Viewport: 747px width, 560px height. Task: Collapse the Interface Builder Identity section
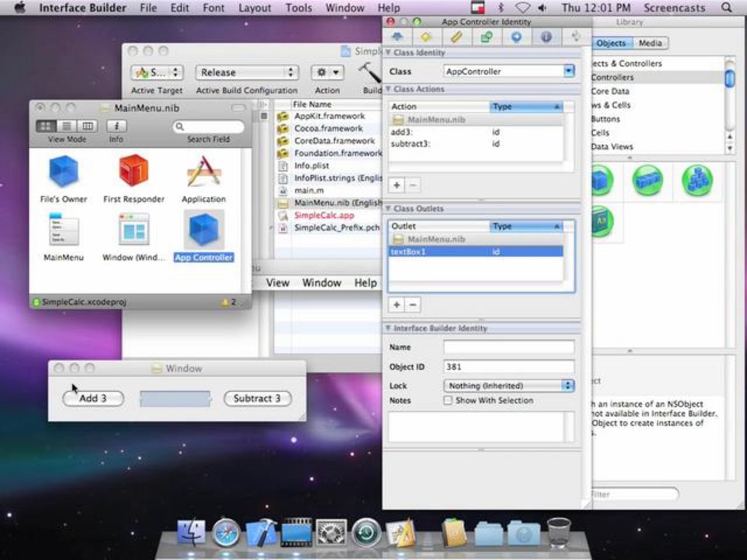pyautogui.click(x=388, y=328)
